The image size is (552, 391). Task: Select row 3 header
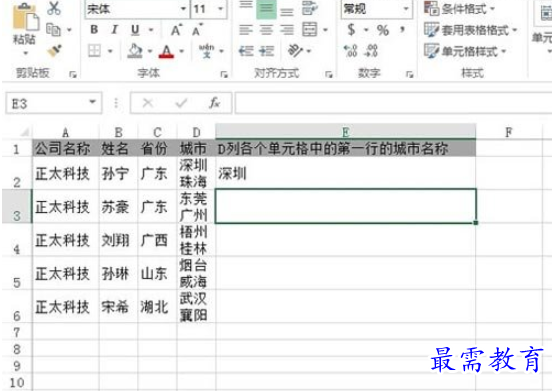pos(17,206)
